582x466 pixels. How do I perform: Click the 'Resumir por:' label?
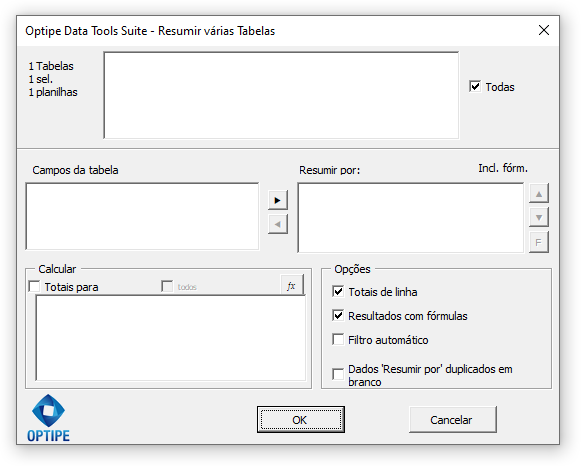(x=330, y=170)
